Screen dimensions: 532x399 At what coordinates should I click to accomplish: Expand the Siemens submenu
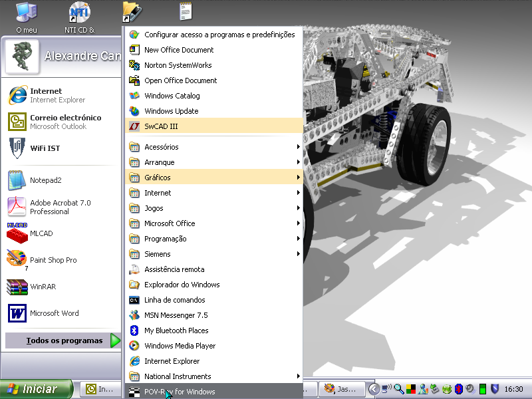213,254
